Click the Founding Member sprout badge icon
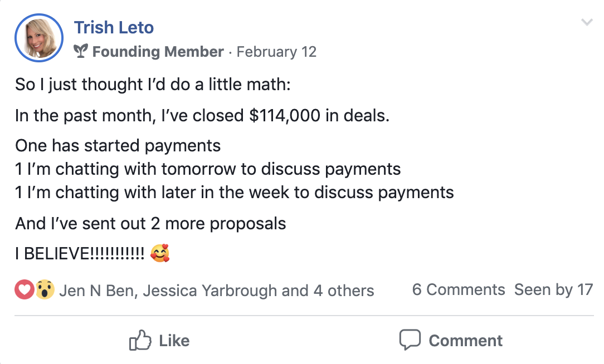Viewport: 604px width, 364px height. tap(80, 51)
